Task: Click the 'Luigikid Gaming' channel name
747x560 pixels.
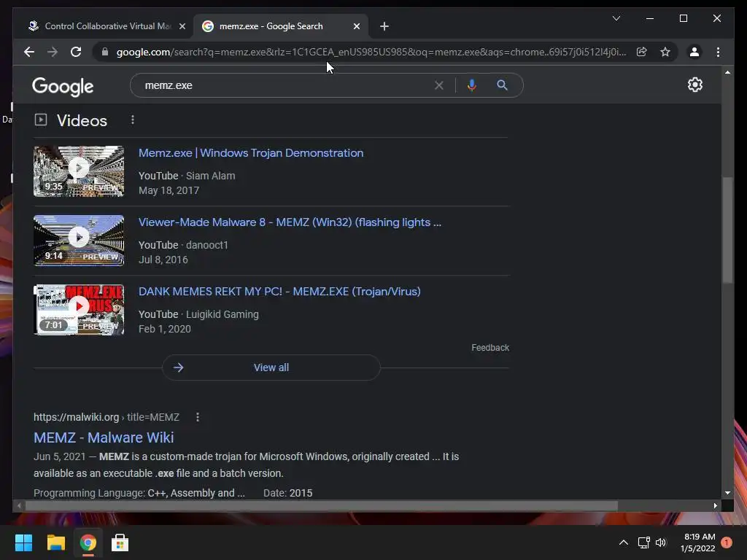Action: click(222, 314)
